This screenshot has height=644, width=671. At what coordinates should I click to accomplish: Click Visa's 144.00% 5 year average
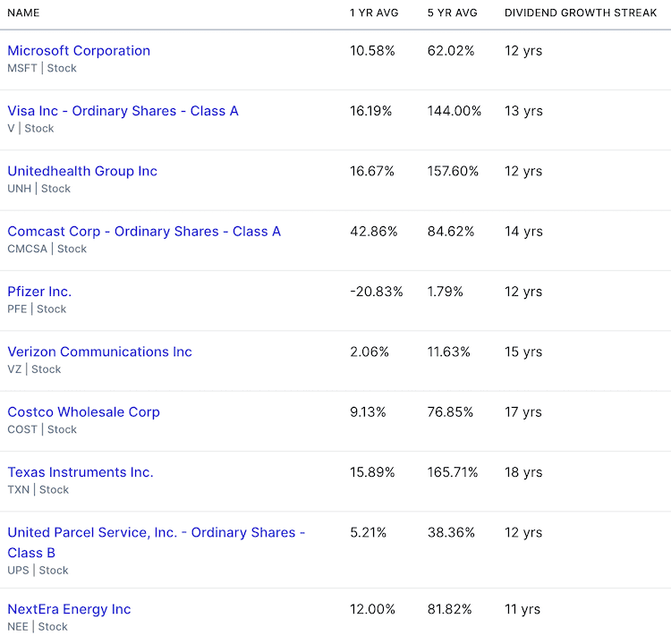point(454,111)
